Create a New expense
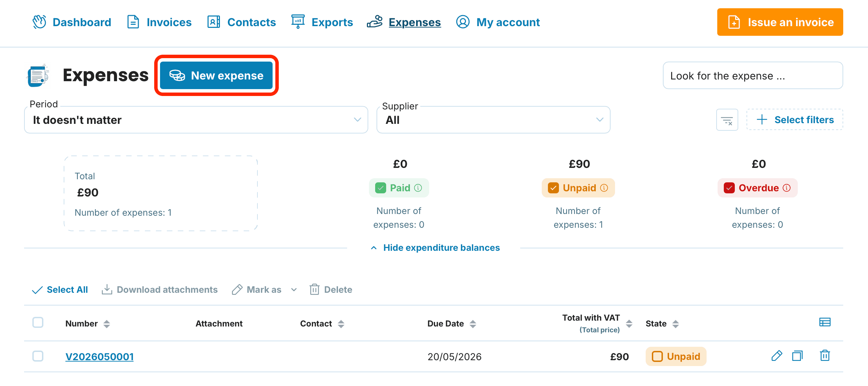The image size is (868, 386). point(216,75)
